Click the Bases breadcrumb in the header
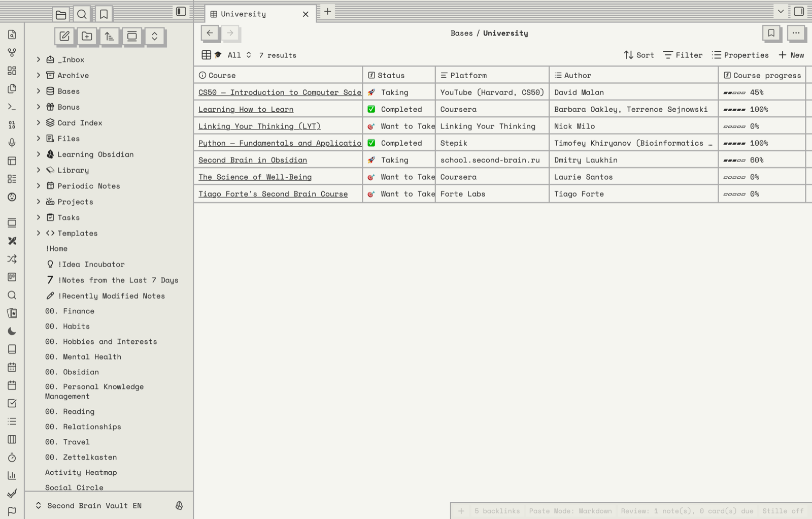 point(461,33)
